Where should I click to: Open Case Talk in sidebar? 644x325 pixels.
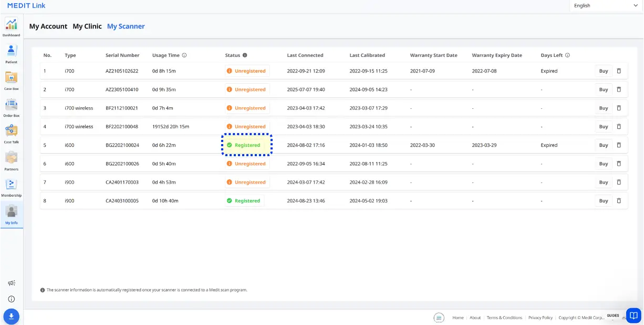pyautogui.click(x=11, y=134)
